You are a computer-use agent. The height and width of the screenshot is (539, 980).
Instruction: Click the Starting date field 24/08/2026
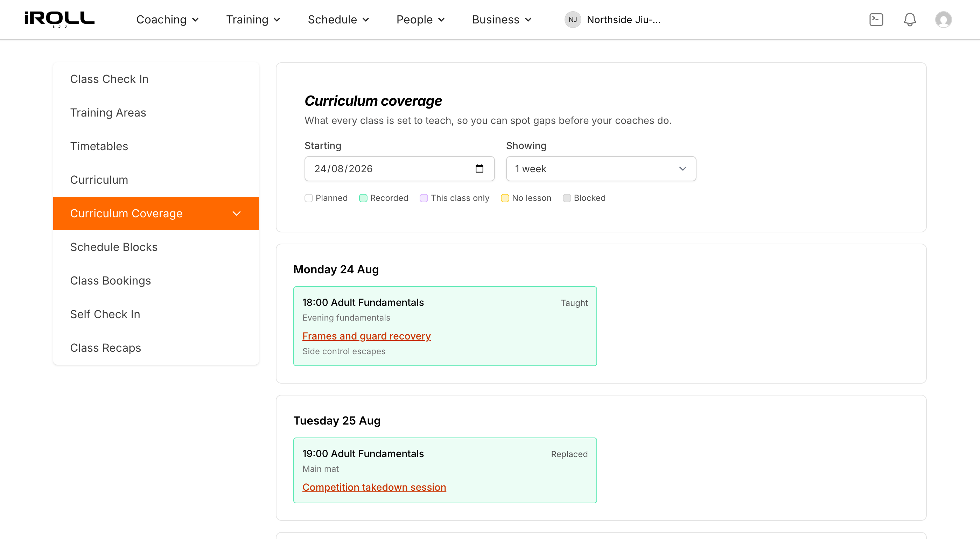[x=399, y=168]
